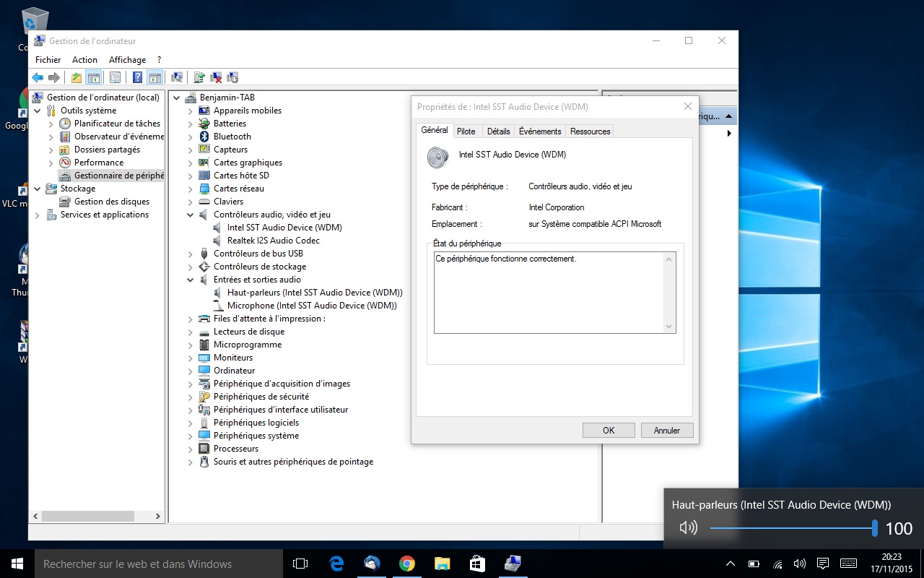Select Microphone (Intel SST Audio Device)
Viewport: 924px width, 578px height.
coord(311,306)
